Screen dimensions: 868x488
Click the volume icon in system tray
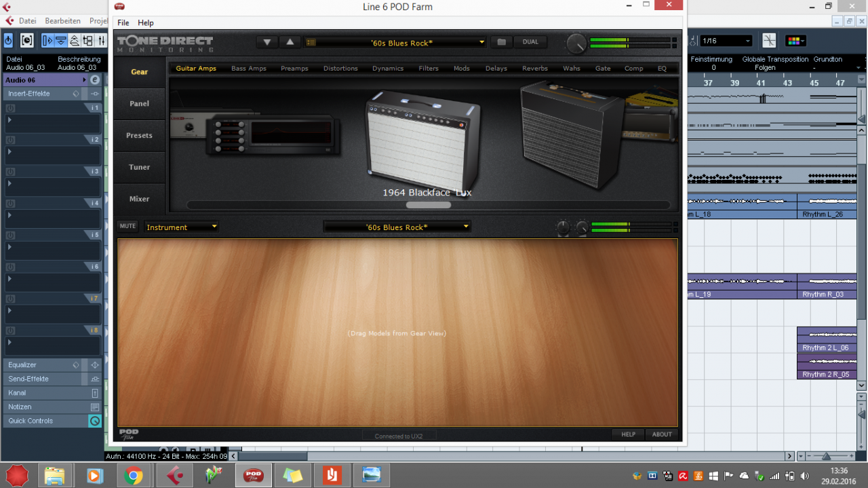coord(804,476)
